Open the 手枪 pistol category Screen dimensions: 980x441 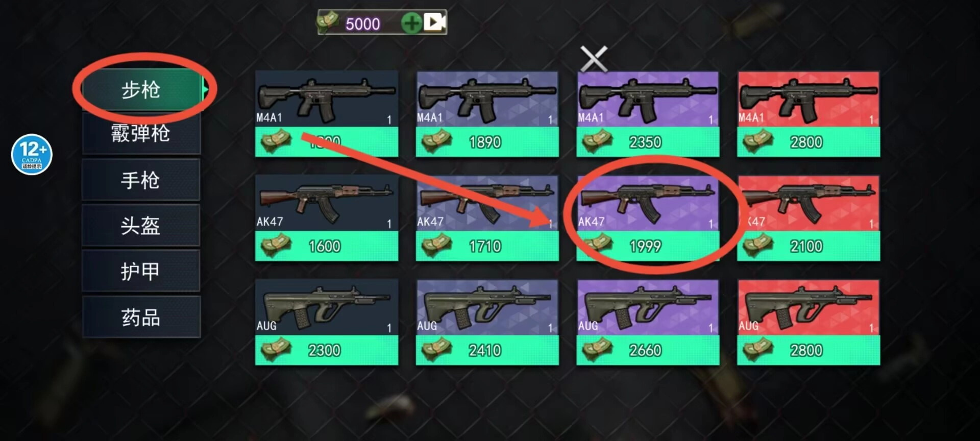pyautogui.click(x=141, y=180)
